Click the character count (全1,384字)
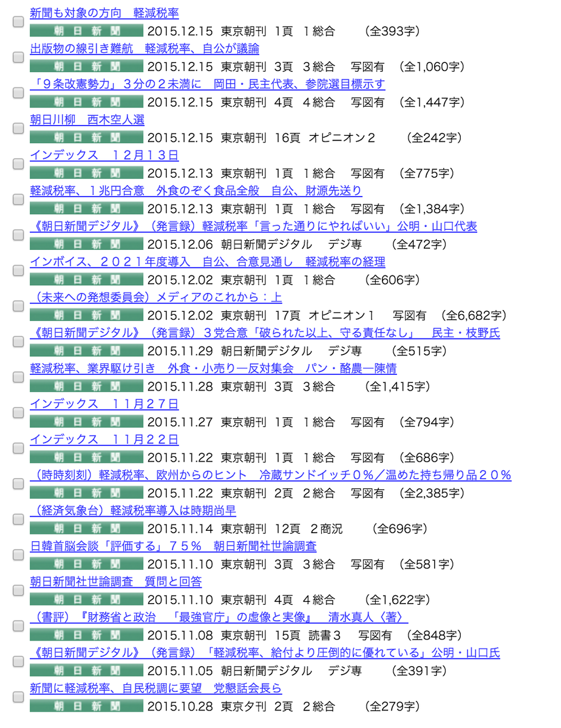561x728 pixels. (x=432, y=209)
